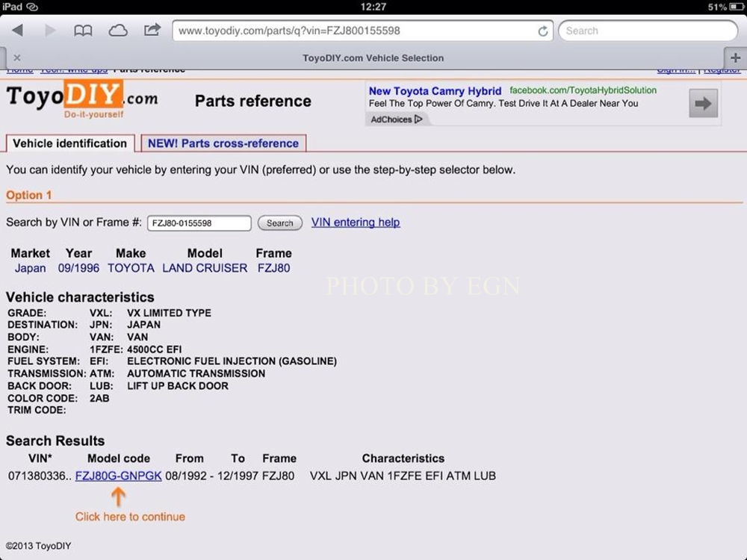Tap the share arrow icon
The height and width of the screenshot is (560, 747).
pos(152,30)
